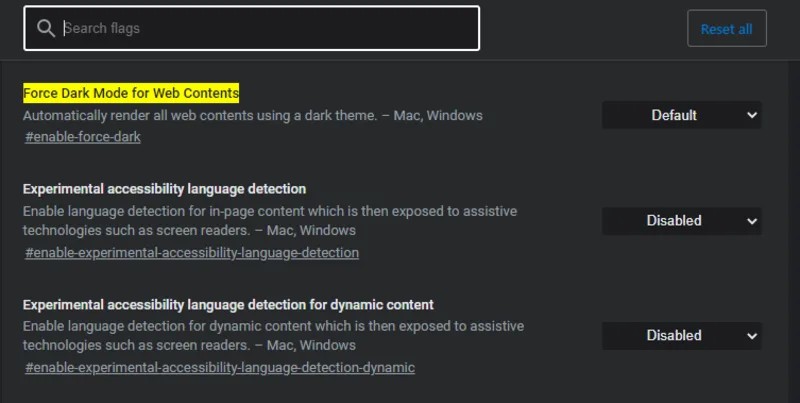Click chevron arrow for dynamic content dropdown
800x403 pixels.
(x=752, y=335)
